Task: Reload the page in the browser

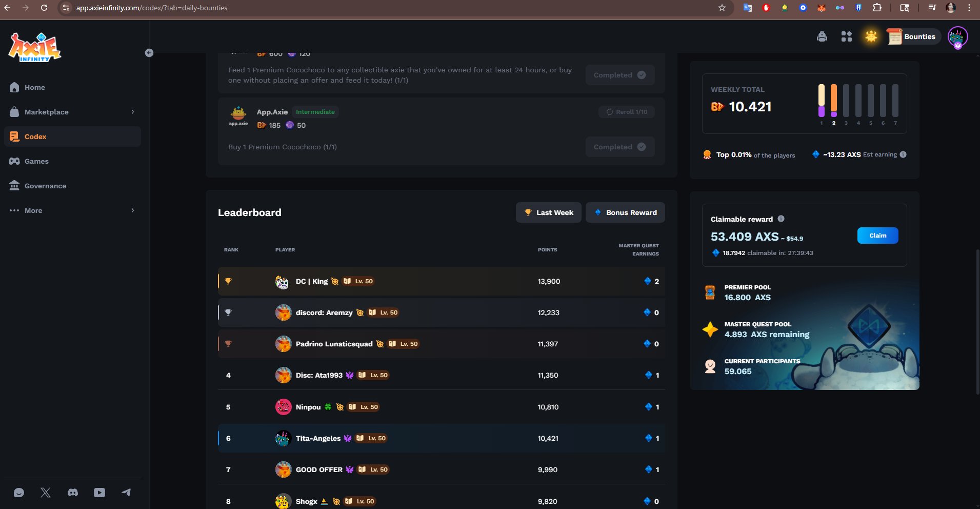Action: (x=44, y=8)
